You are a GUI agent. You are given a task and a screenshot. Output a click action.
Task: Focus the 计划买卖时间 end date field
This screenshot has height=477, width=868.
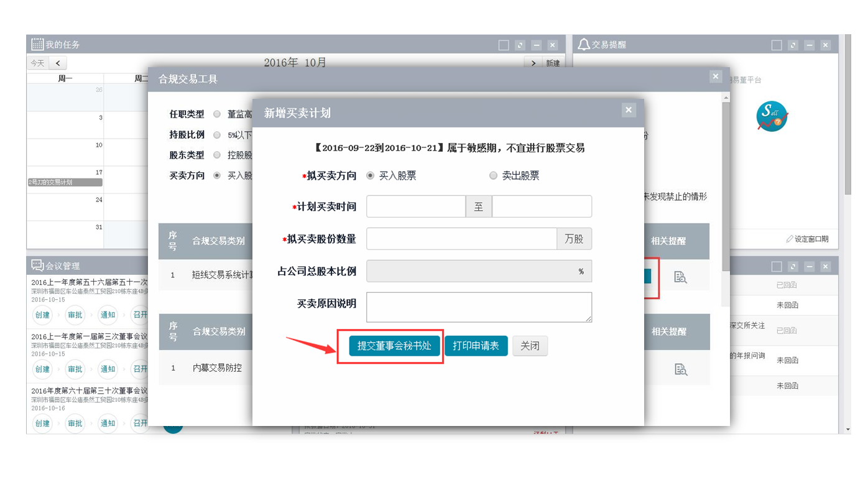[x=542, y=206]
